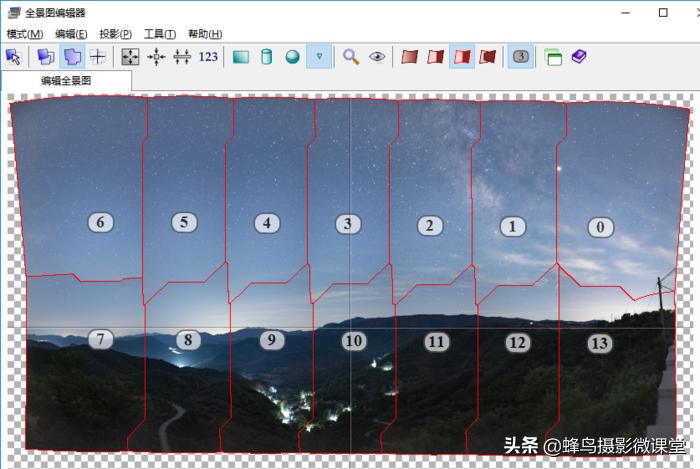Click image number badge 4

tap(267, 223)
